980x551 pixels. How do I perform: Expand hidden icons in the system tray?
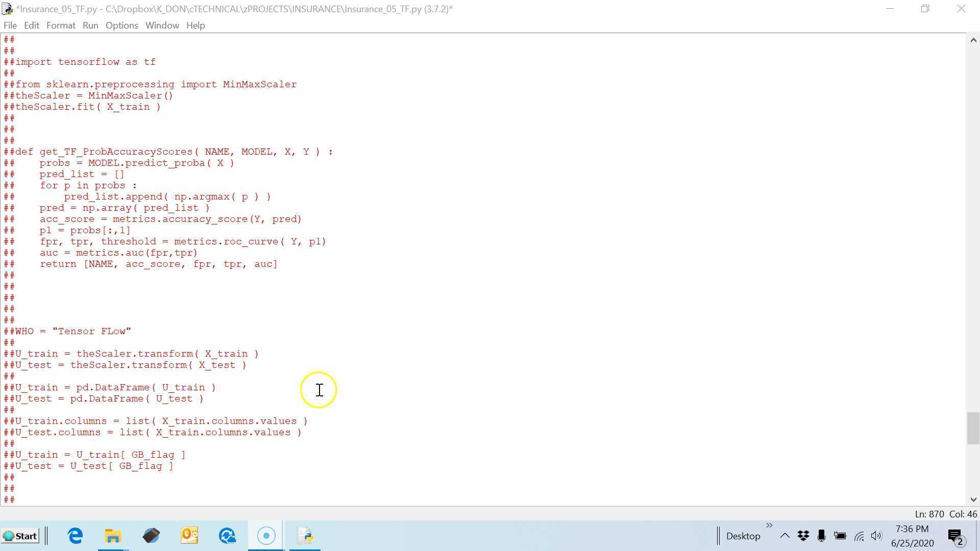click(785, 536)
